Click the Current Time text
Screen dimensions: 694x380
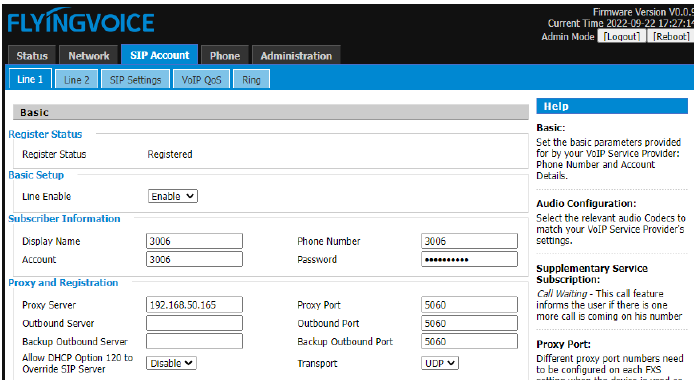(620, 23)
